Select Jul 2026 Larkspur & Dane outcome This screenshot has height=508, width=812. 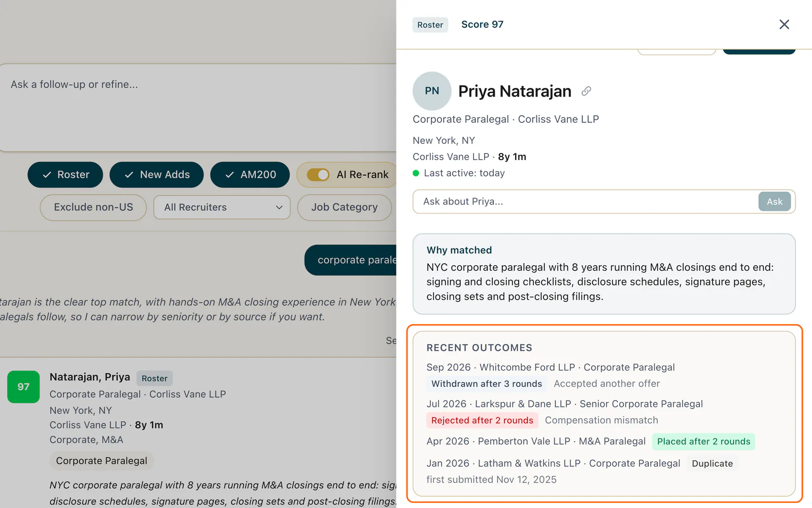point(565,404)
